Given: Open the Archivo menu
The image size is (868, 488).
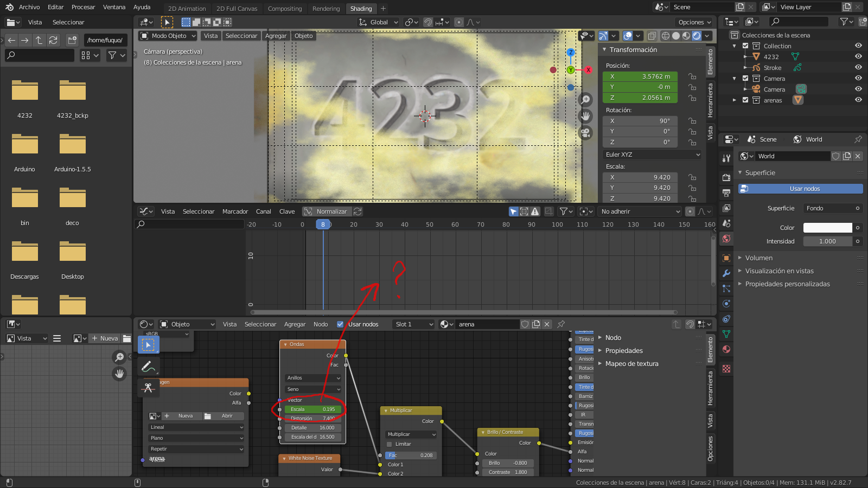Looking at the screenshot, I should tap(29, 7).
